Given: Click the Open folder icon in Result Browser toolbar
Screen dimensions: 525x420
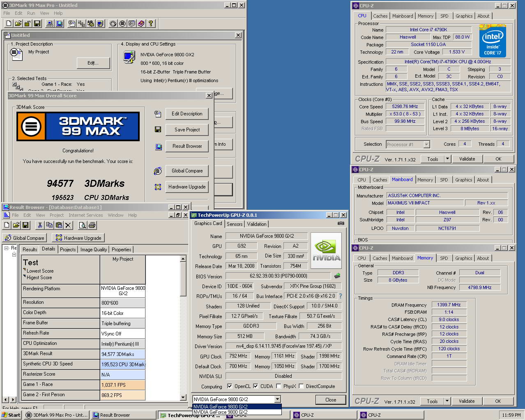Looking at the screenshot, I should click(x=16, y=225).
